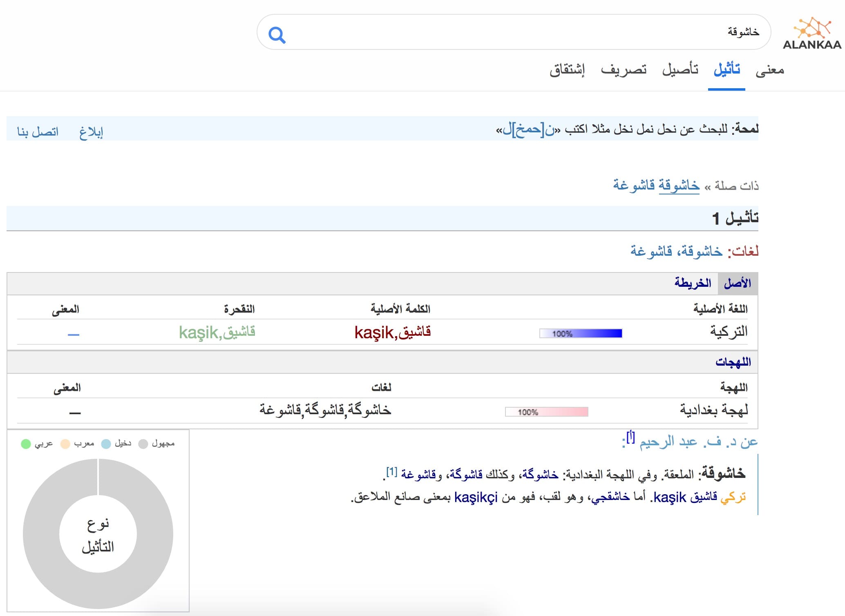Toggle the عربي green legend item
The width and height of the screenshot is (845, 616).
coord(37,444)
